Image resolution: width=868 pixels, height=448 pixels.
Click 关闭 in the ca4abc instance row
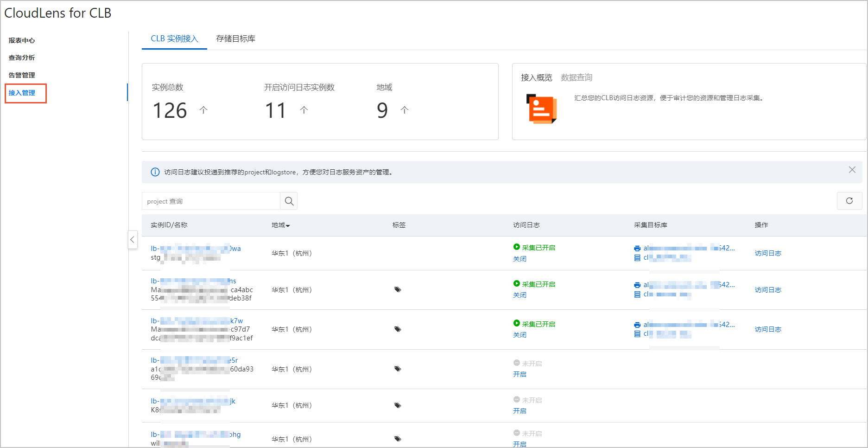[x=520, y=295]
